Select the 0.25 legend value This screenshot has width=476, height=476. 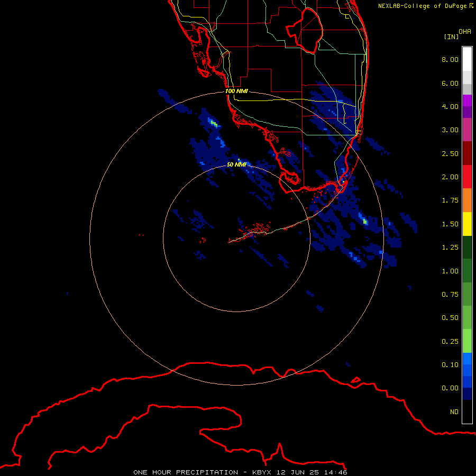point(450,342)
